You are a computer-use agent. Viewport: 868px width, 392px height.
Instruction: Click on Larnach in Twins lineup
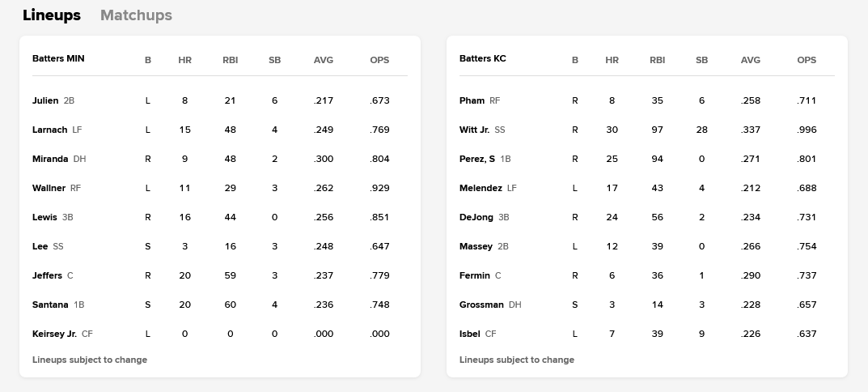(x=49, y=130)
